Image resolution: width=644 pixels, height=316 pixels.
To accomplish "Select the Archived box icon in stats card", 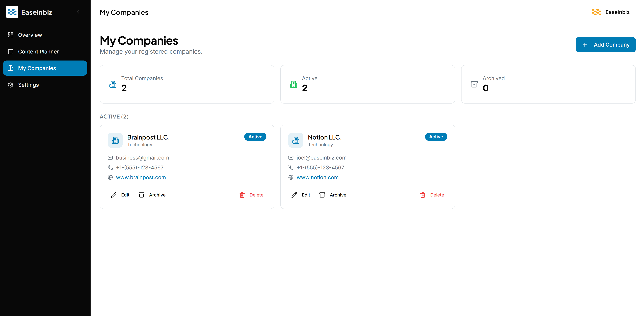I will (x=474, y=84).
